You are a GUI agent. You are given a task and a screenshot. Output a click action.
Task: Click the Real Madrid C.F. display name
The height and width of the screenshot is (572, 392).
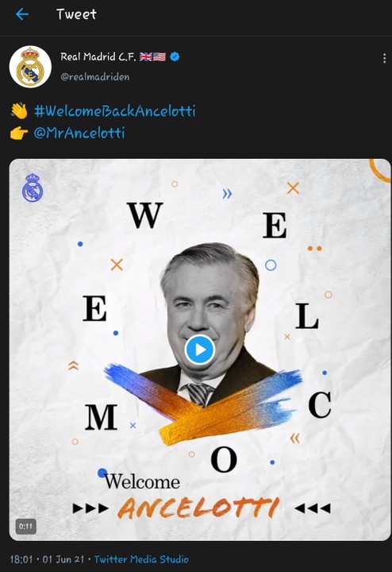tap(98, 57)
